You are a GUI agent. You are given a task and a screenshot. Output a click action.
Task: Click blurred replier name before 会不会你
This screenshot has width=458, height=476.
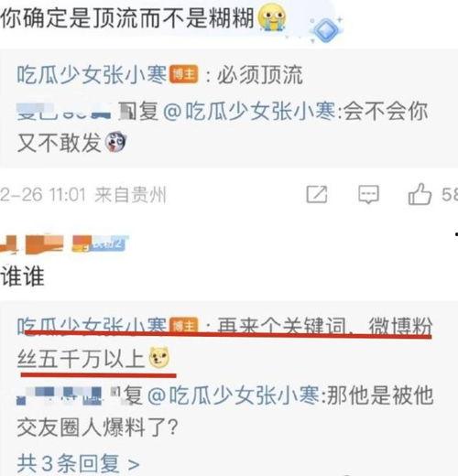[63, 111]
